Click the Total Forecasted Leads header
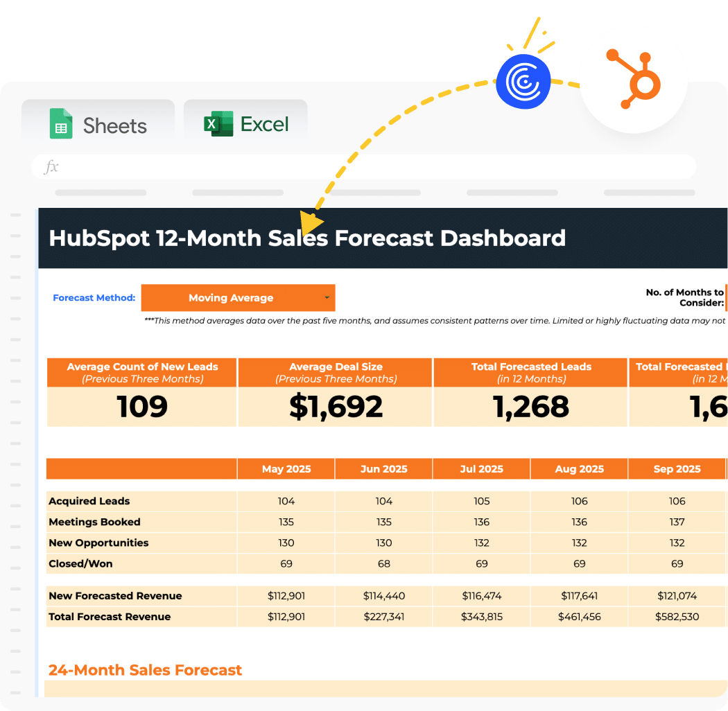Image resolution: width=728 pixels, height=711 pixels. [531, 373]
